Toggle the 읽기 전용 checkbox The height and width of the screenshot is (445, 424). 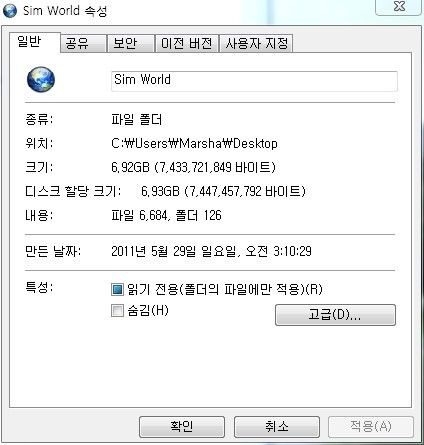(117, 289)
